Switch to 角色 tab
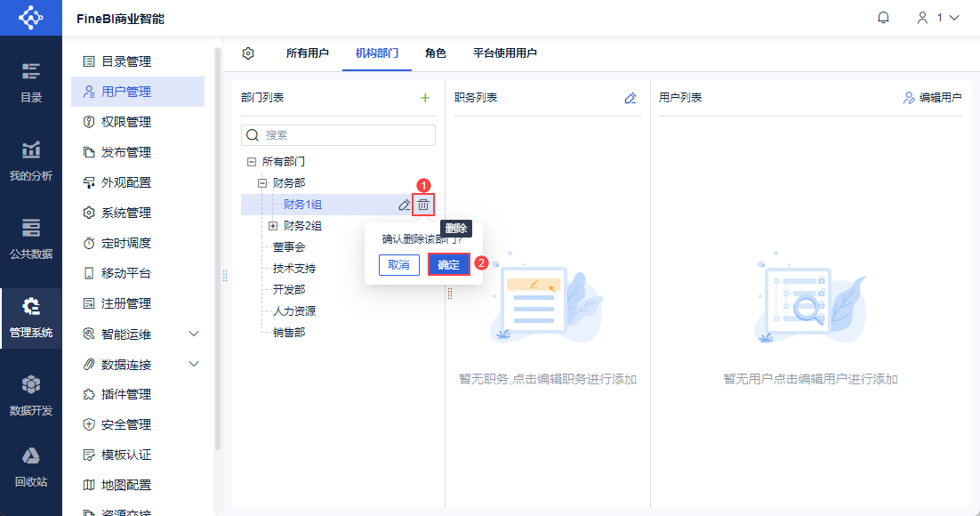Image resolution: width=980 pixels, height=516 pixels. point(436,53)
